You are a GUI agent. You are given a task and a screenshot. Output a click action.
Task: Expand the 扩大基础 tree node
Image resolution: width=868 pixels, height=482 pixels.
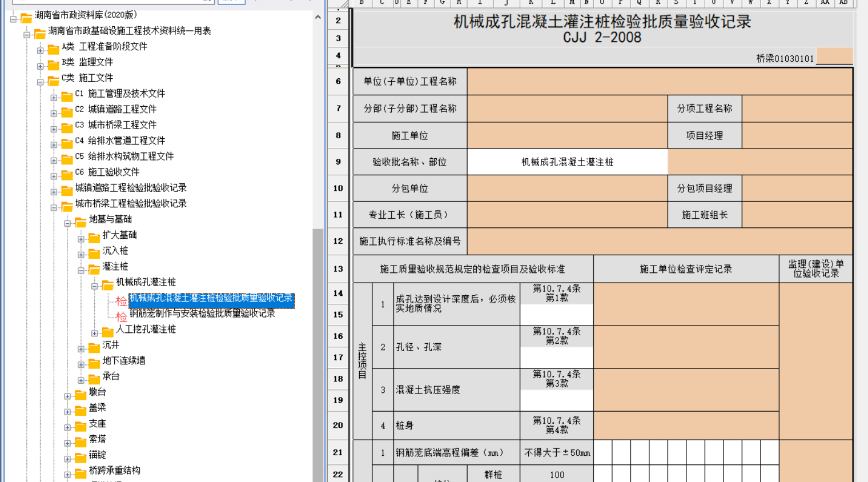(81, 239)
